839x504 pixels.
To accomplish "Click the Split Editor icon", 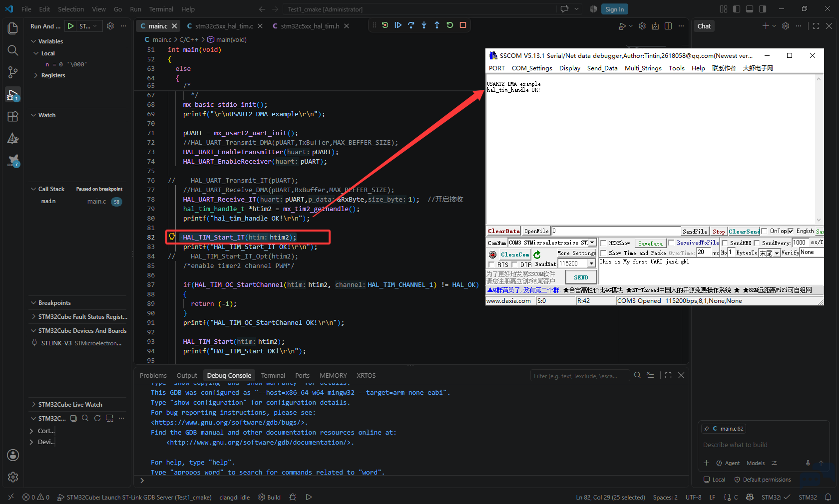I will click(668, 26).
